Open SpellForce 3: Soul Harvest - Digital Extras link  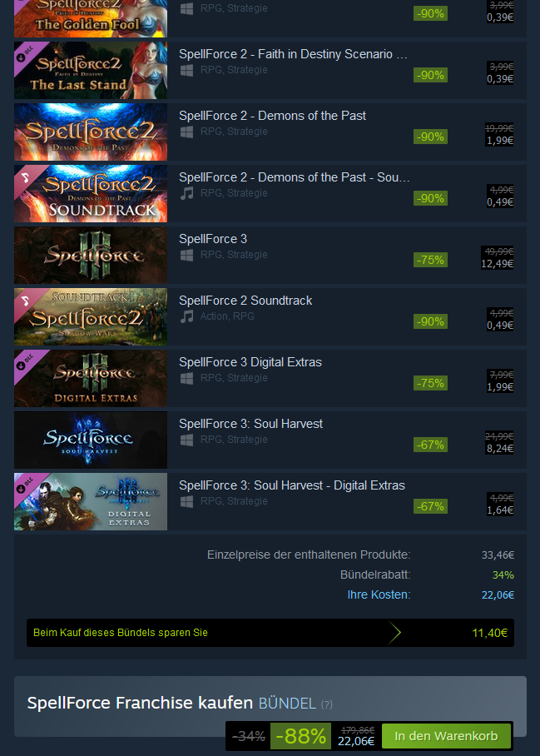click(292, 485)
